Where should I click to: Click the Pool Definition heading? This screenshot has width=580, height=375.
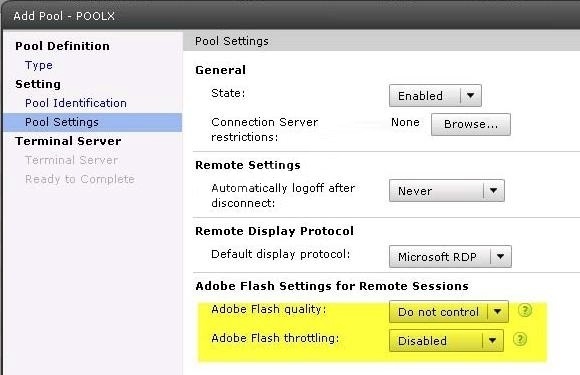63,46
